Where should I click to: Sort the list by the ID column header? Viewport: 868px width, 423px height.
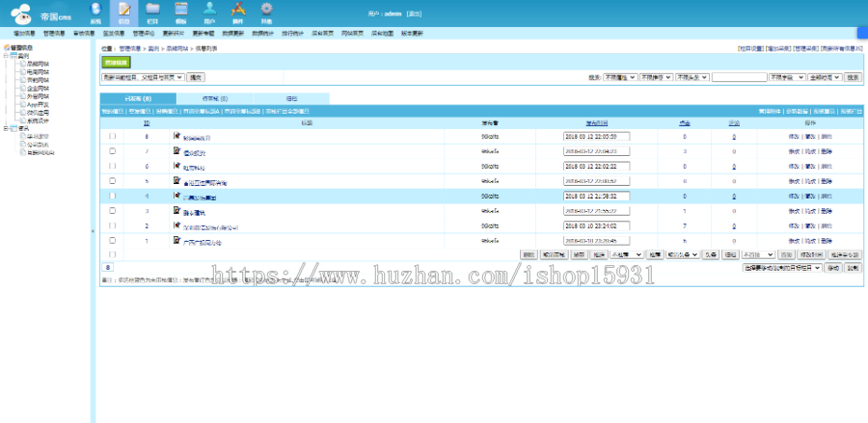pyautogui.click(x=147, y=122)
